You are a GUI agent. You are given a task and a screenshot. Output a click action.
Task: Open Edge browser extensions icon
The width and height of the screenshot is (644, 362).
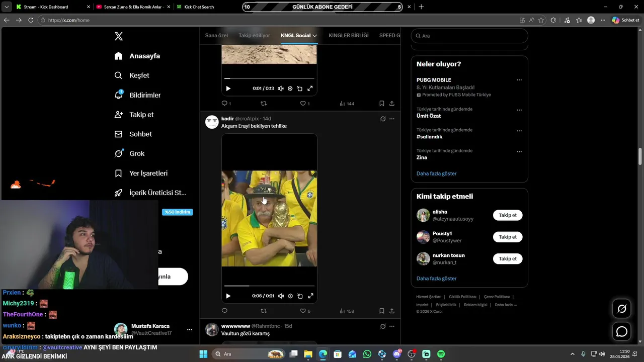[553, 20]
